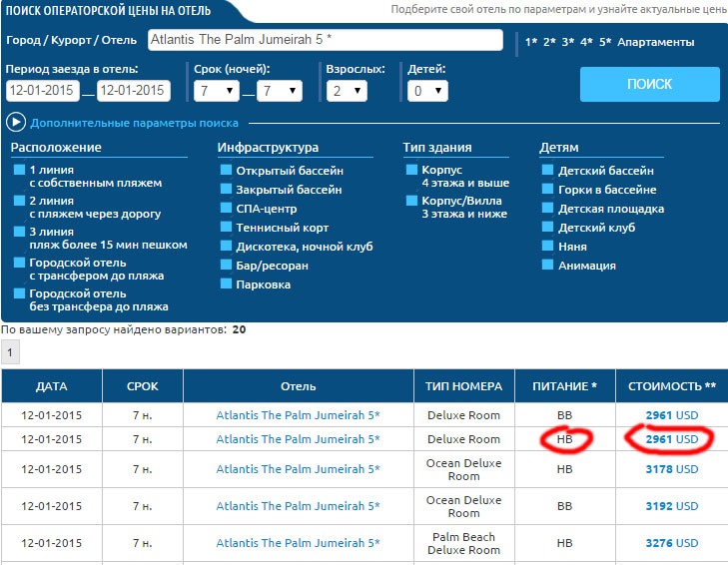Toggle Детский клуб checkbox

[x=548, y=227]
